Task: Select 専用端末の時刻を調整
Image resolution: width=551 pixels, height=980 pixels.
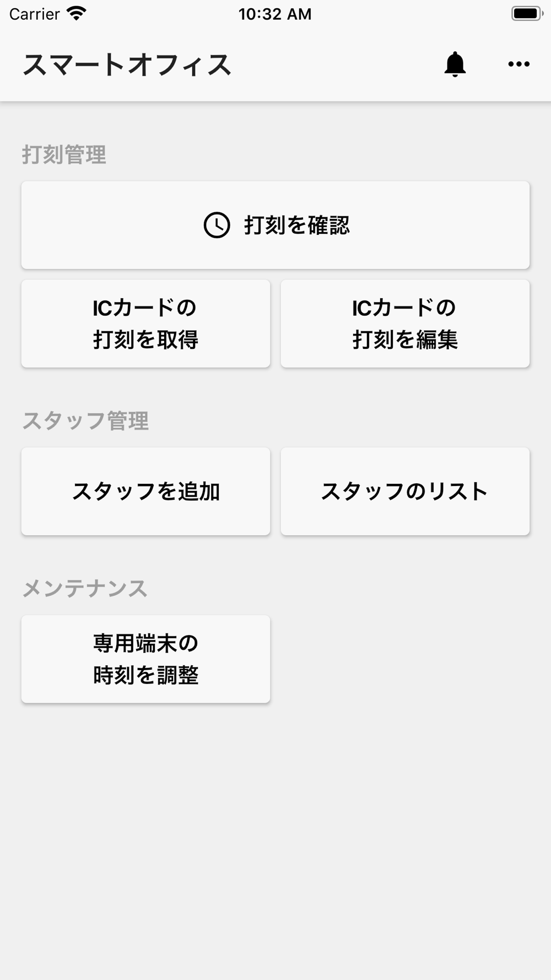Action: point(145,659)
